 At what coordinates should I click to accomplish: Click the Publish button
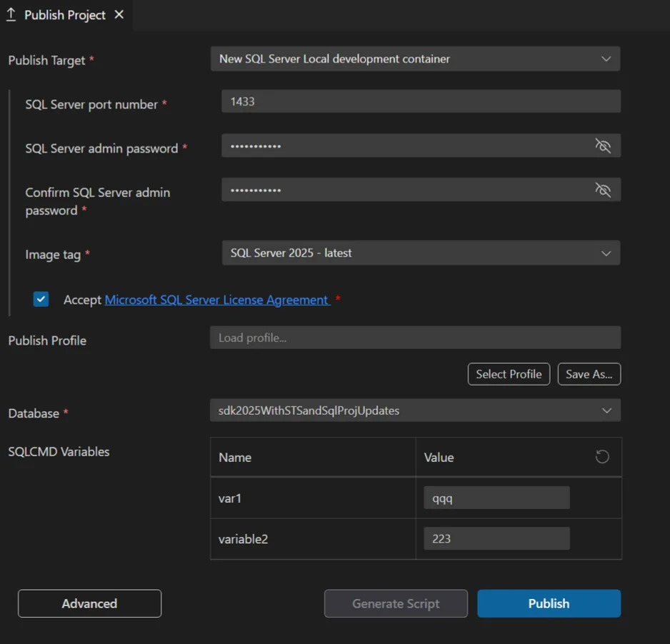pyautogui.click(x=549, y=603)
